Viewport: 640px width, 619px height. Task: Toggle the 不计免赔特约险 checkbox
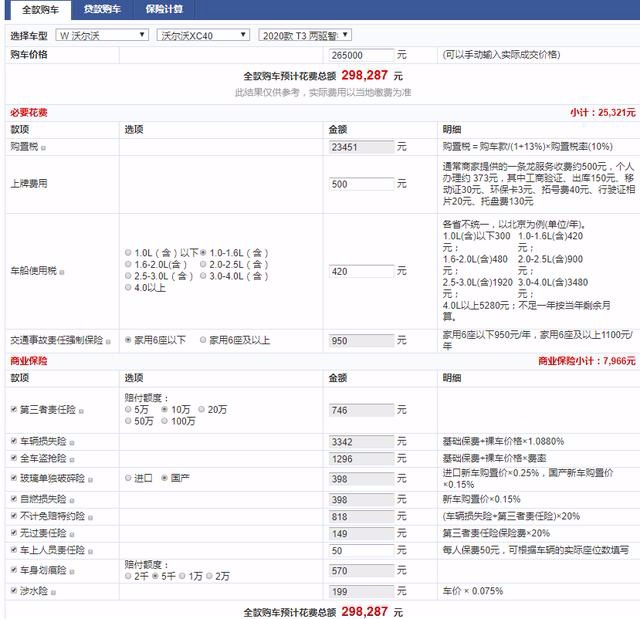tap(14, 516)
